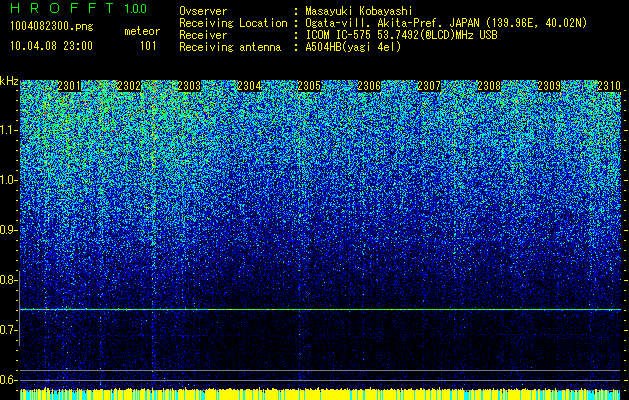Click the yellow signal level bar strip
This screenshot has height=400, width=629.
(320, 394)
